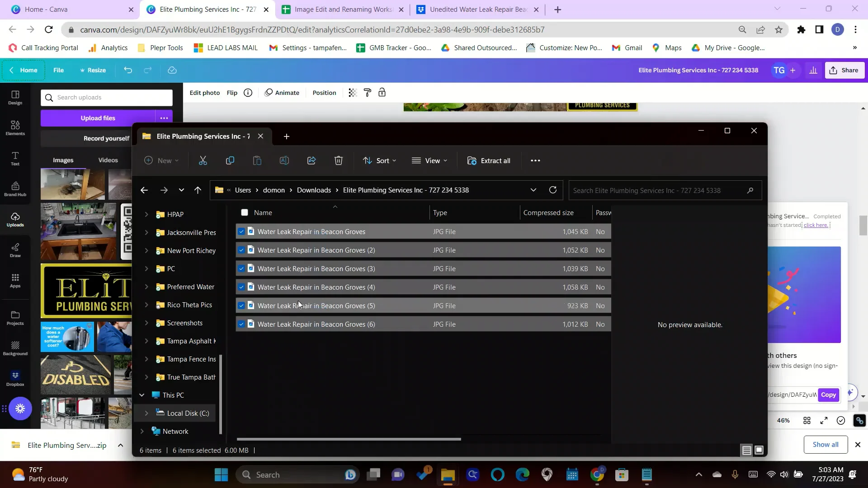Open File Explorer from Windows taskbar
Screen dimensions: 868x488
coord(448,475)
